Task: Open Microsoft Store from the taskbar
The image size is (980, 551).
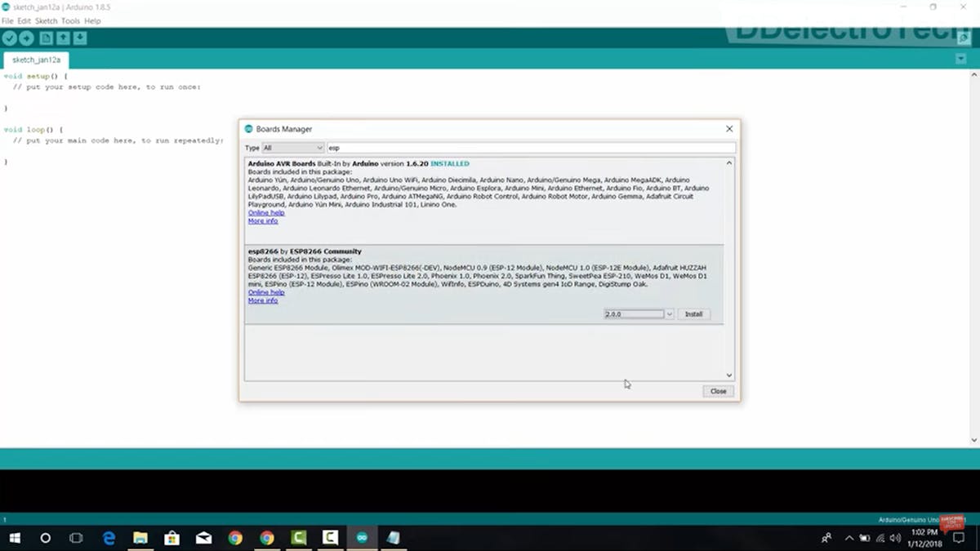Action: pos(171,538)
